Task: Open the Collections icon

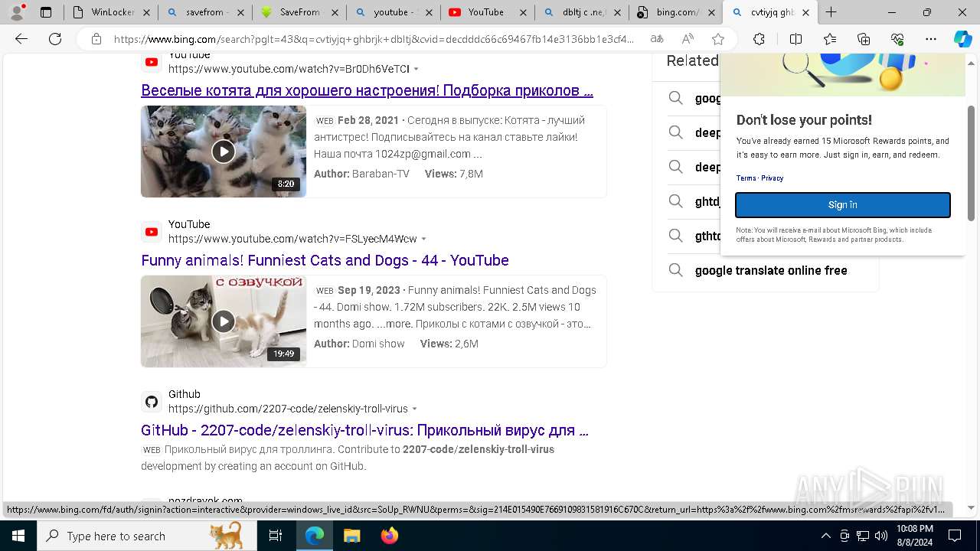Action: 864,39
